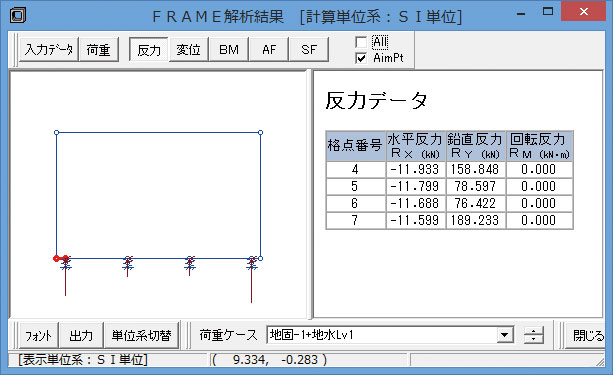Click the 出力 output button
Image resolution: width=613 pixels, height=375 pixels.
(81, 335)
